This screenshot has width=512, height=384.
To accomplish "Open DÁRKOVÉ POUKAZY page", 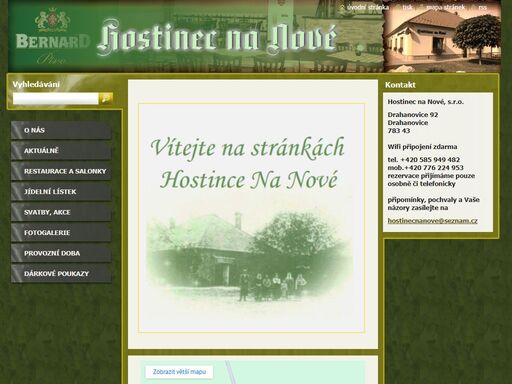I will point(61,274).
